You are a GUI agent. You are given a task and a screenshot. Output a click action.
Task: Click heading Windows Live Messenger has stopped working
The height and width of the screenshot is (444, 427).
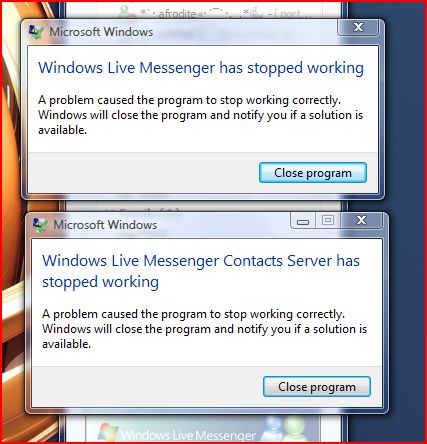pyautogui.click(x=201, y=68)
